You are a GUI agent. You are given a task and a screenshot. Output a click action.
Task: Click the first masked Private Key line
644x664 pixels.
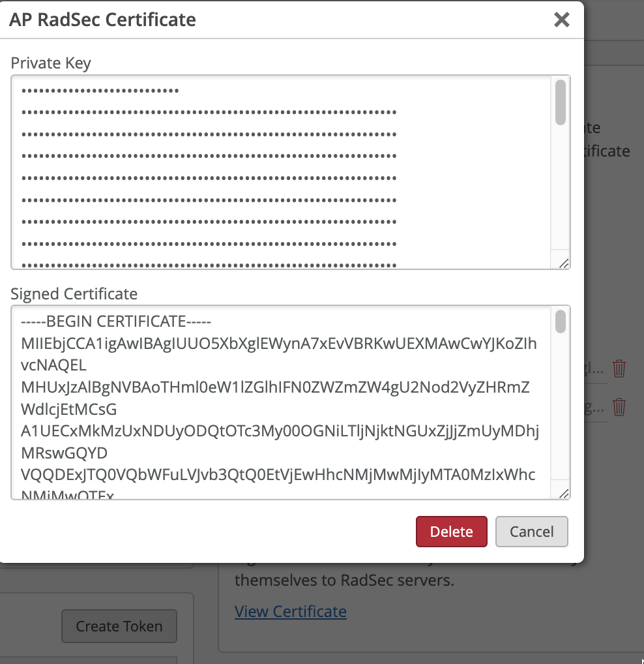click(x=100, y=90)
